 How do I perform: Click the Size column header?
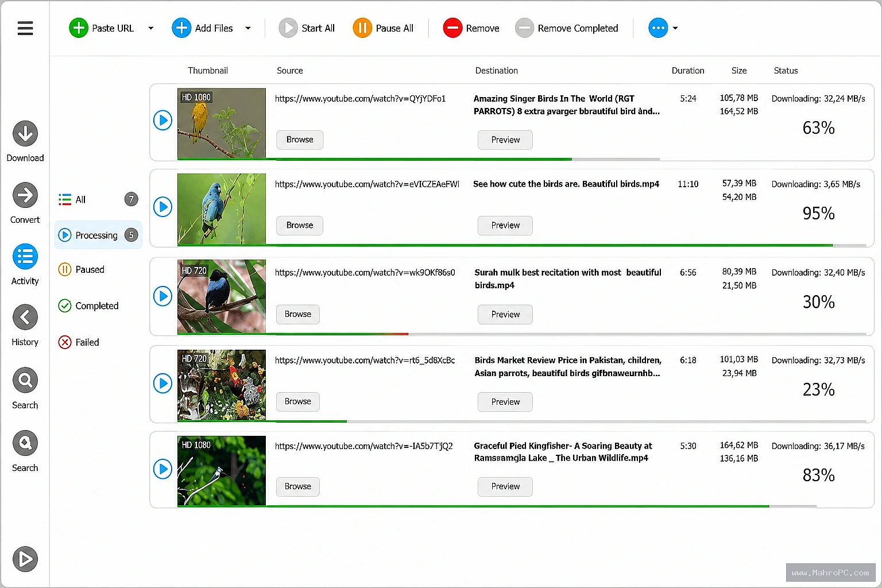(x=739, y=71)
